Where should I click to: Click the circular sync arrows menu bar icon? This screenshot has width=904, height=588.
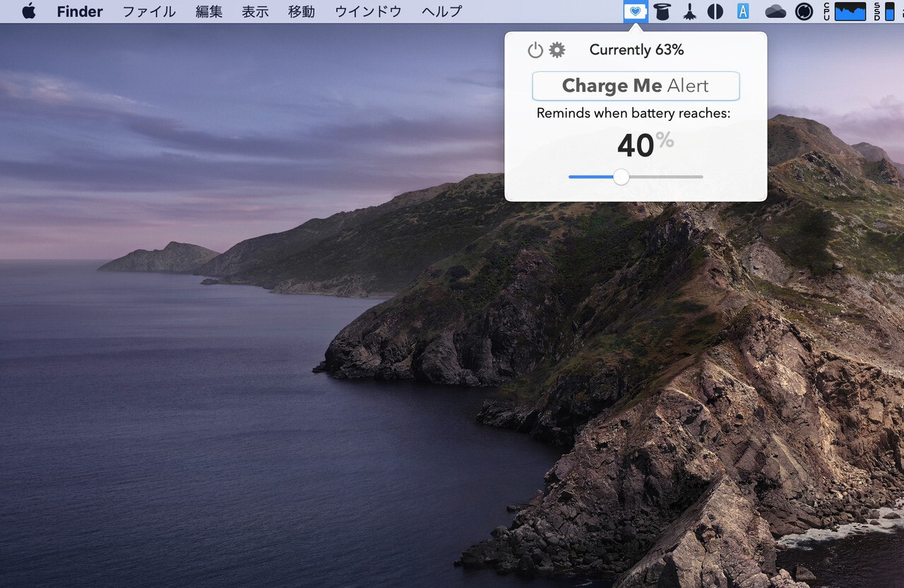click(804, 11)
